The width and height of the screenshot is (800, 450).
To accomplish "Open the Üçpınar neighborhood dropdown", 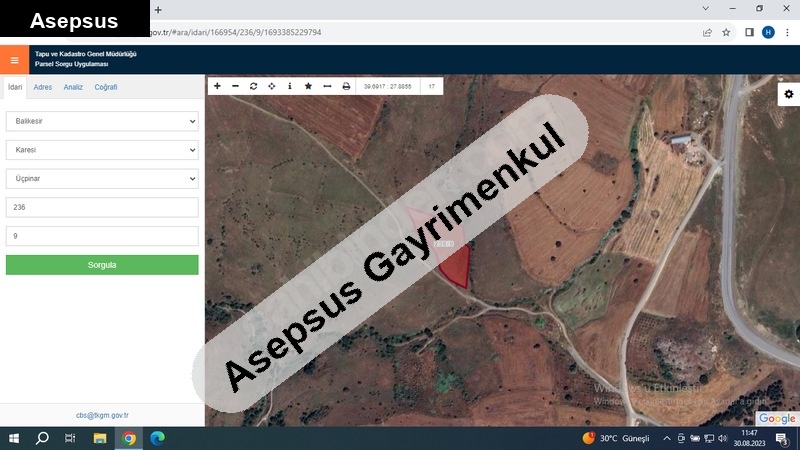I will [102, 179].
